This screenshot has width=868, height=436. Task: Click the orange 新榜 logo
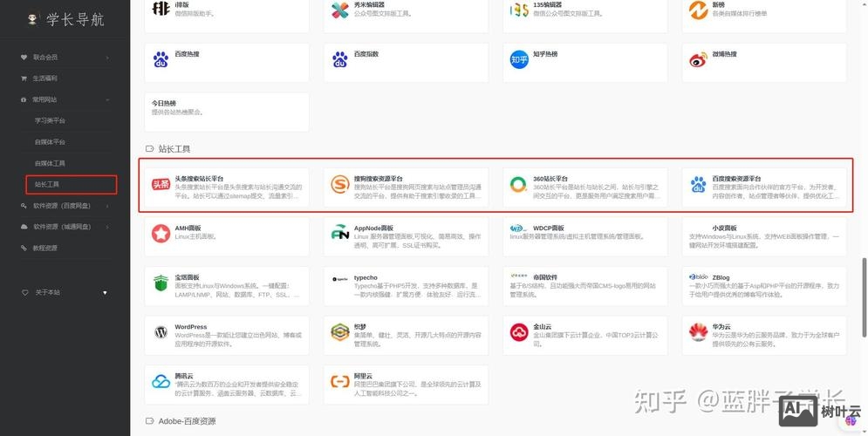coord(699,10)
